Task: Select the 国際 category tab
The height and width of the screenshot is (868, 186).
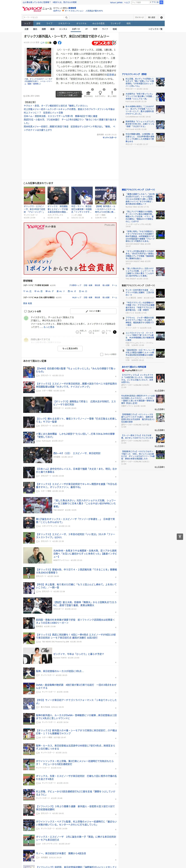Action: (x=44, y=29)
